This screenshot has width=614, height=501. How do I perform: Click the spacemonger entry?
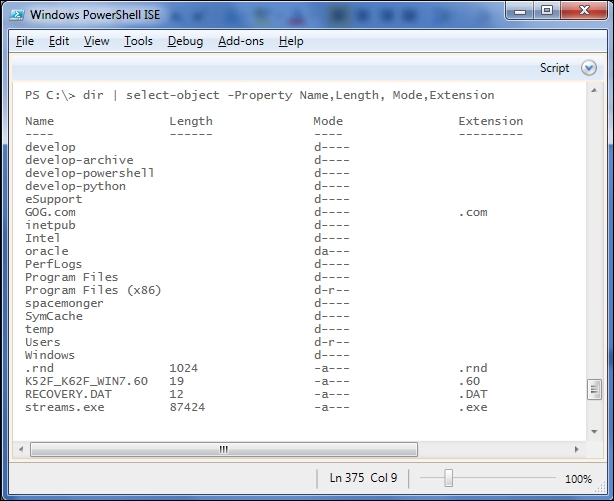(64, 304)
